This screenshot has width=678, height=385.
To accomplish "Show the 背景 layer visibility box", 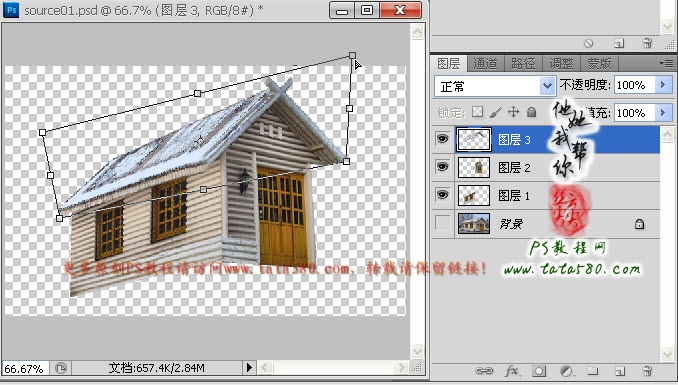I will click(442, 223).
